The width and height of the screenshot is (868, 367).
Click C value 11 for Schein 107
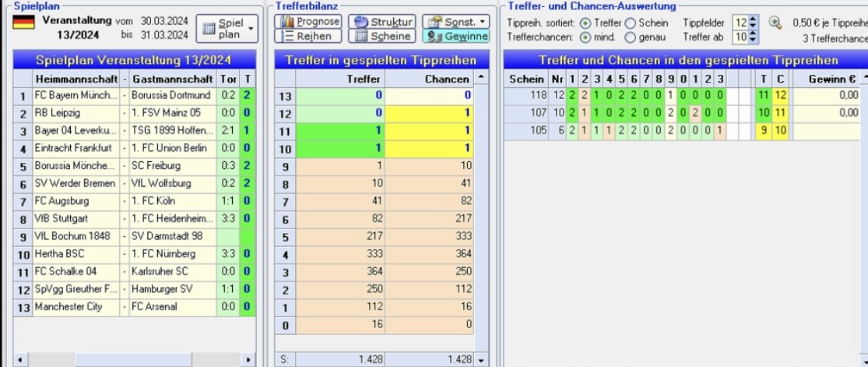coord(781,113)
